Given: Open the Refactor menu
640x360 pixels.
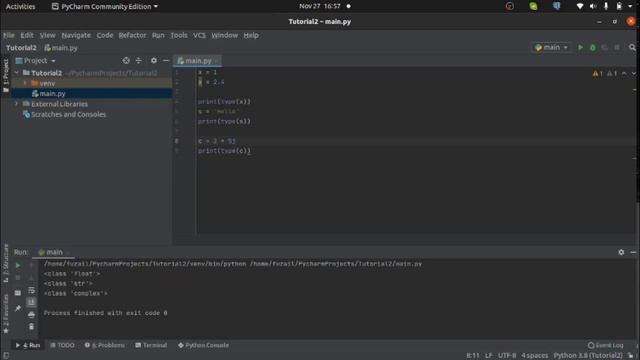Looking at the screenshot, I should (132, 35).
